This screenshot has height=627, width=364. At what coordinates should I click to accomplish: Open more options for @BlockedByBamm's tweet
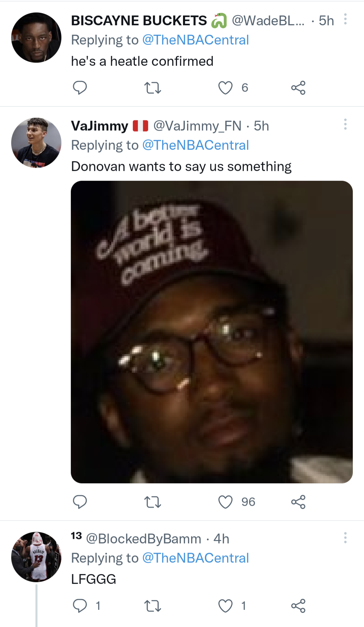click(345, 538)
